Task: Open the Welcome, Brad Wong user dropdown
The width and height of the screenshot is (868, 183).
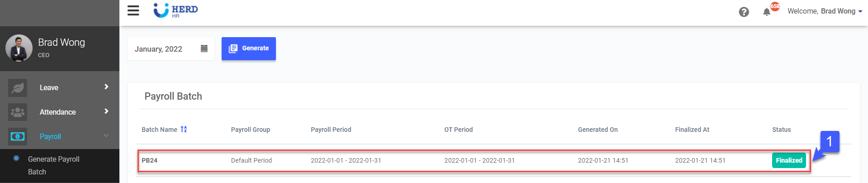Action: click(x=825, y=11)
